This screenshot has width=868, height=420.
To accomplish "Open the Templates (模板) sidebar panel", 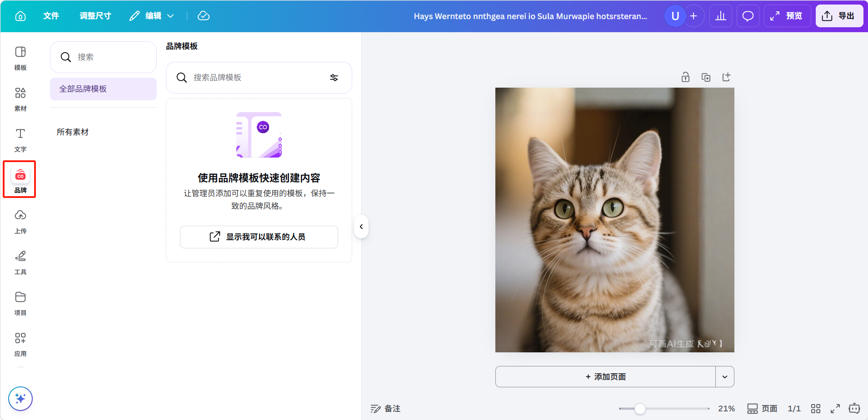I will [x=20, y=58].
